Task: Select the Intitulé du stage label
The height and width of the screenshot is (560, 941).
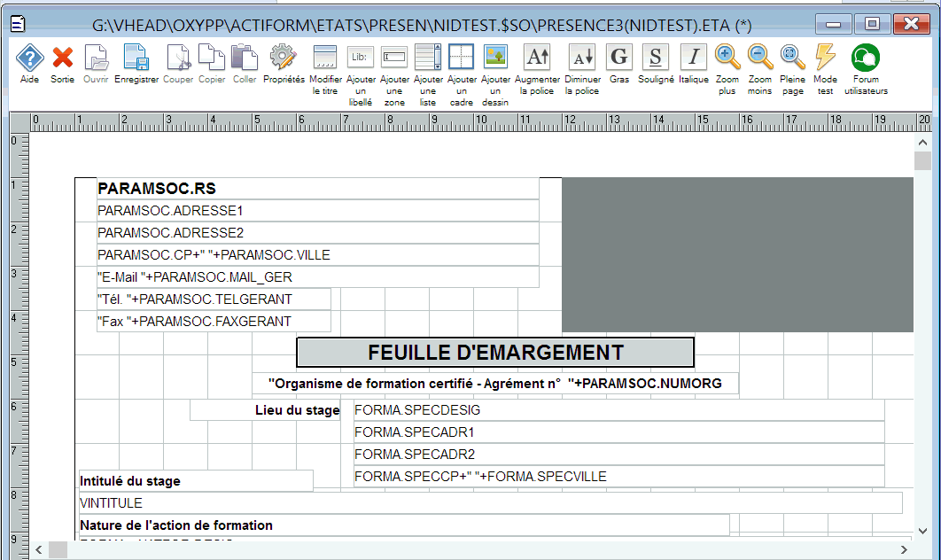Action: [x=196, y=481]
